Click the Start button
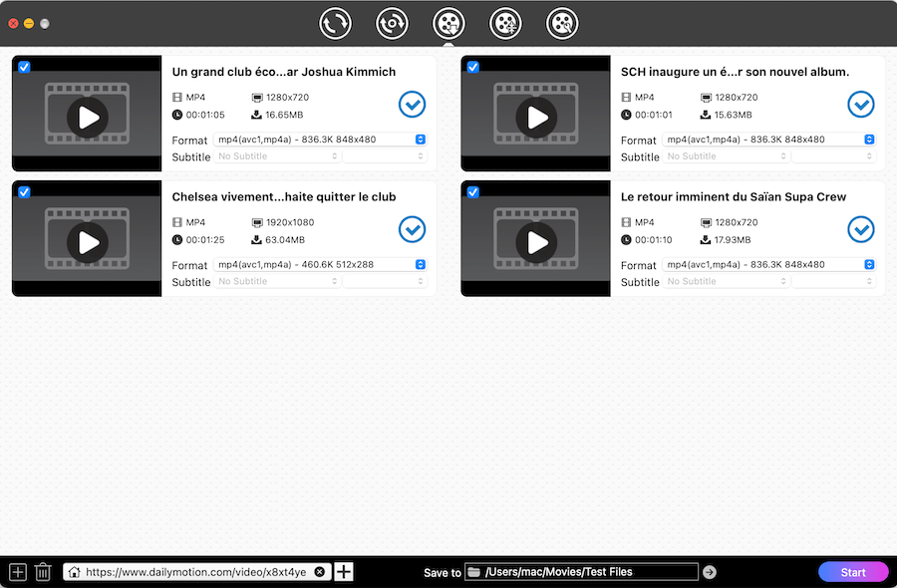Screen dimensions: 897x588 tap(853, 571)
